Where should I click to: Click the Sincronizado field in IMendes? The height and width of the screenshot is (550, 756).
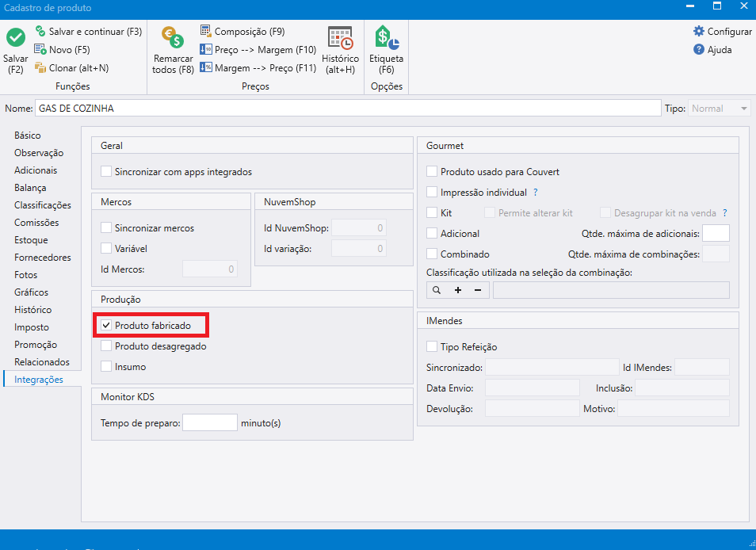pyautogui.click(x=552, y=367)
